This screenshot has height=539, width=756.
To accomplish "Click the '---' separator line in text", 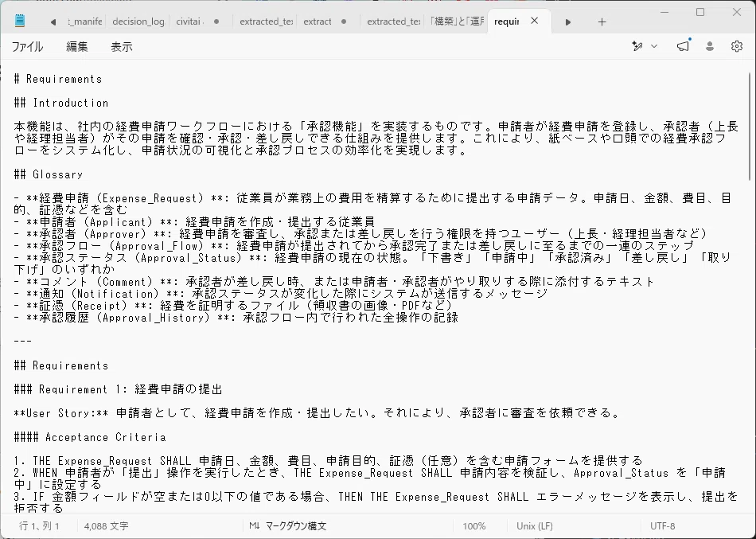I will (x=22, y=342).
